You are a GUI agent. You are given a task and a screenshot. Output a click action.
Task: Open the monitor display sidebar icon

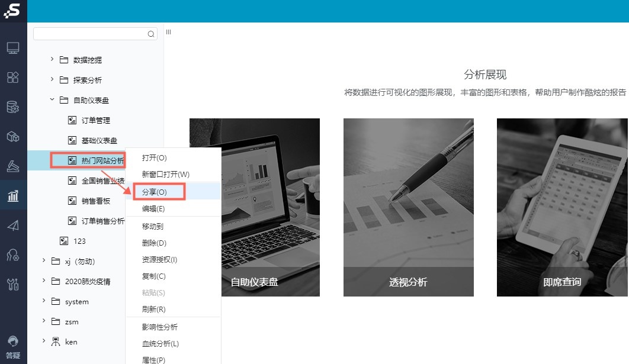coord(13,48)
